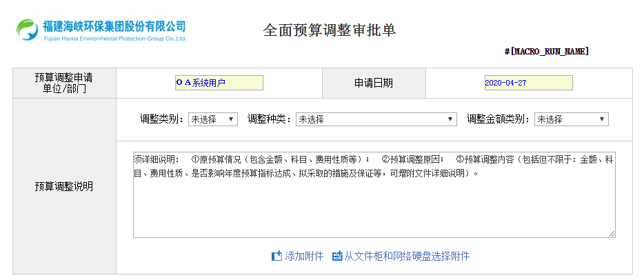
Task: Click the OA系统用户 applicant field
Action: tap(219, 83)
